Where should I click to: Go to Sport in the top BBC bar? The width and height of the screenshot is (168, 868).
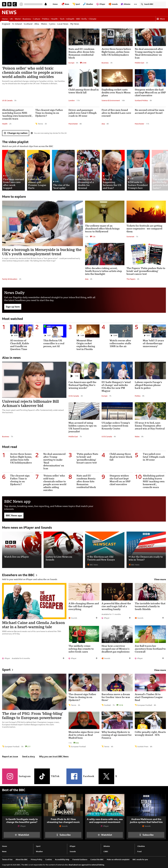[76, 4]
